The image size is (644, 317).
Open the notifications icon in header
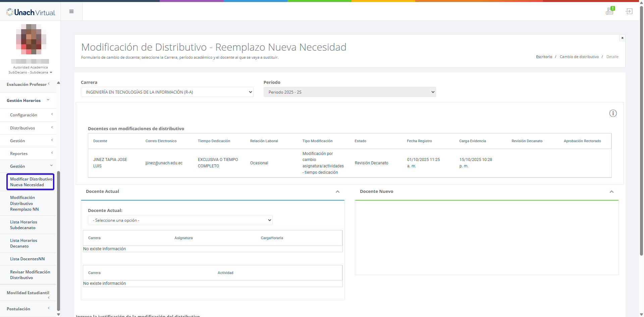coord(610,11)
